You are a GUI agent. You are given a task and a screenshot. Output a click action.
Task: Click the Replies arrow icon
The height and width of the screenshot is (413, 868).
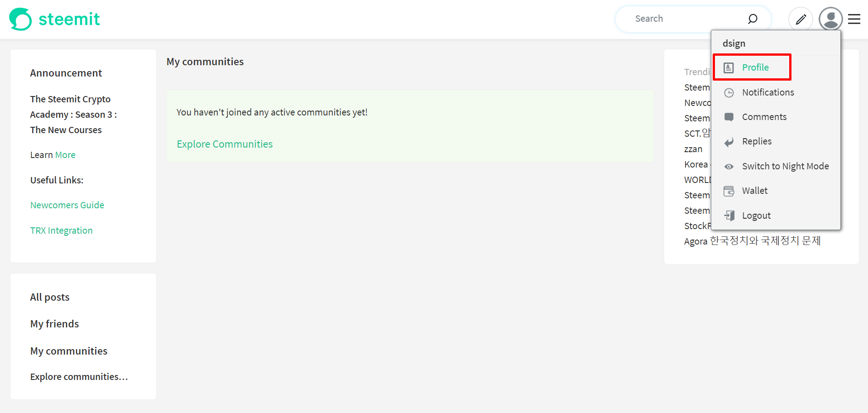[729, 142]
